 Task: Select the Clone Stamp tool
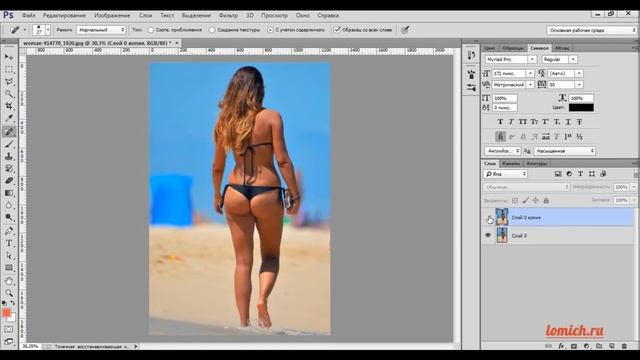pos(9,156)
